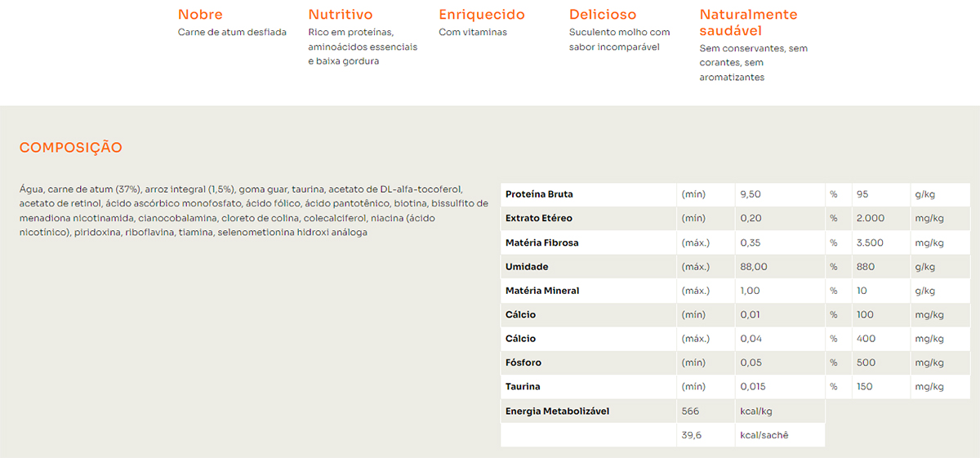This screenshot has height=458, width=980.
Task: Click the "88,00" moisture percentage cell
Action: coord(753,267)
